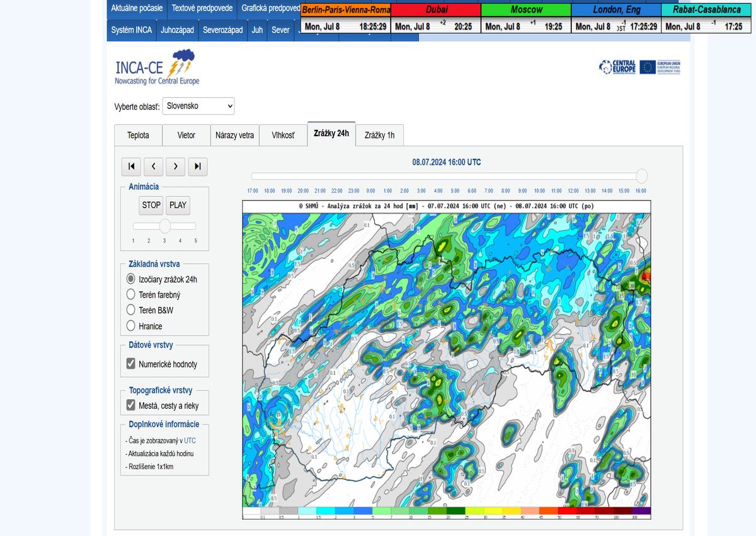Select Terén farebný base layer
The width and height of the screenshot is (756, 536).
click(131, 294)
